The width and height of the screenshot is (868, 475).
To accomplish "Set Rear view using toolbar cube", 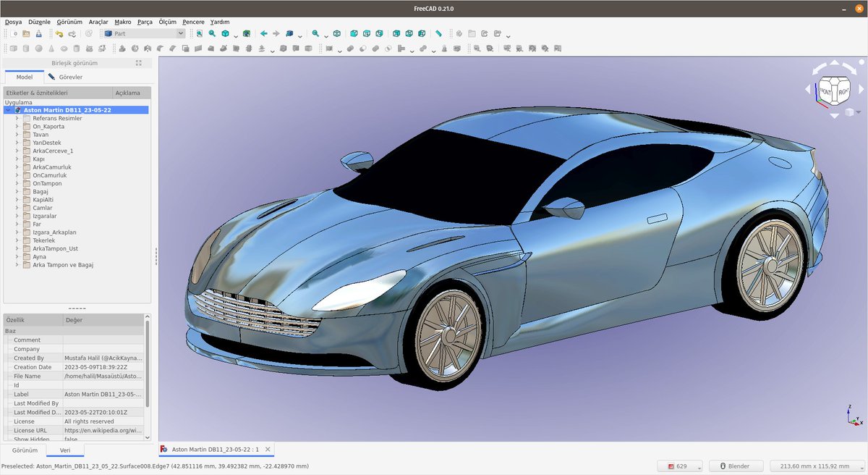I will click(396, 33).
